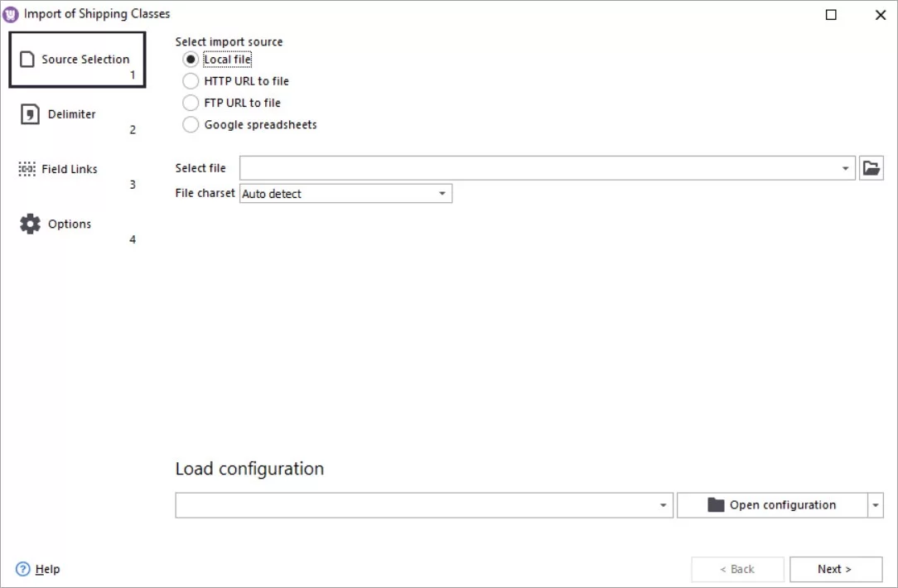Switch to the Delimiter step
The image size is (898, 588).
(x=72, y=113)
